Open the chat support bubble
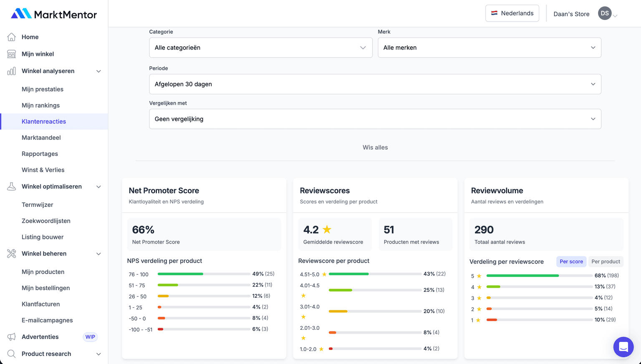Screen dimensions: 641x364 pos(623,347)
